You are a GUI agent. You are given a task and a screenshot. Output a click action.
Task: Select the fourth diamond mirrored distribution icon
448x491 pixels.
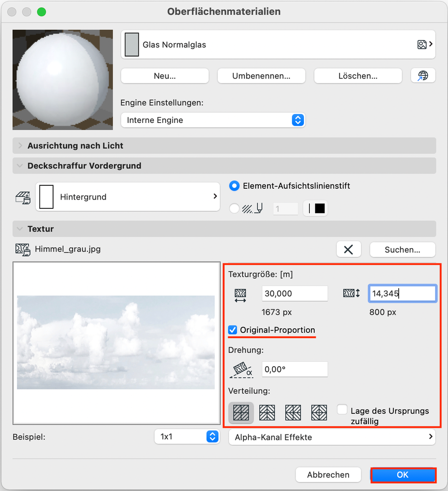[319, 413]
